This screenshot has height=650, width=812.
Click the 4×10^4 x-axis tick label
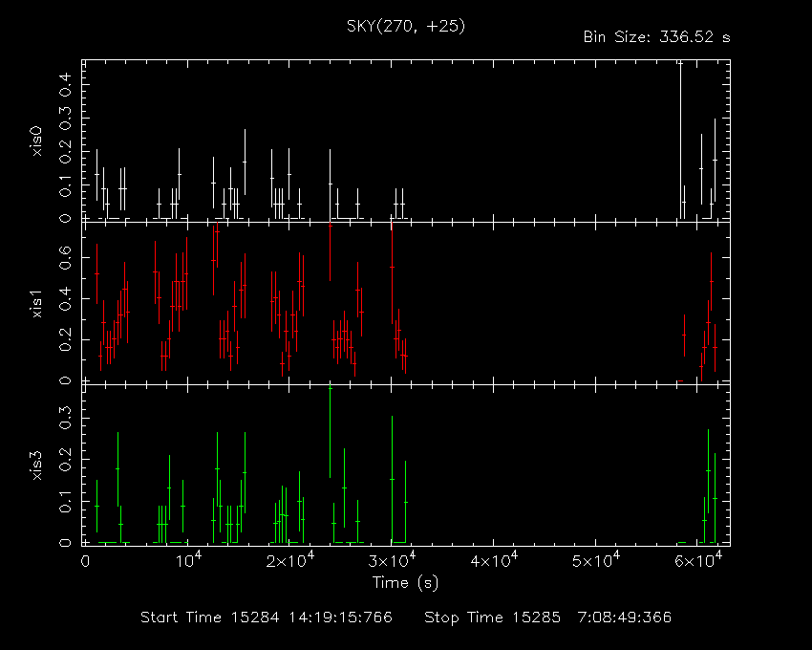pyautogui.click(x=494, y=560)
